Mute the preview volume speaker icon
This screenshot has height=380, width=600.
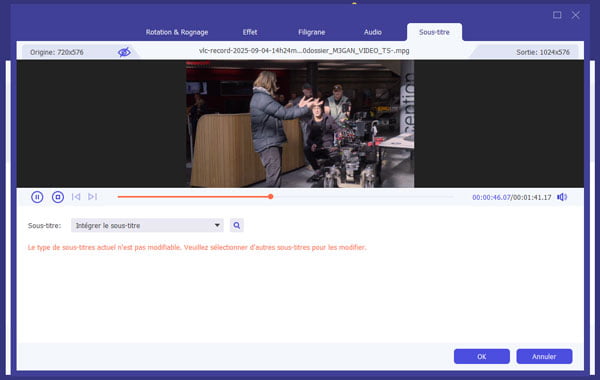click(562, 197)
